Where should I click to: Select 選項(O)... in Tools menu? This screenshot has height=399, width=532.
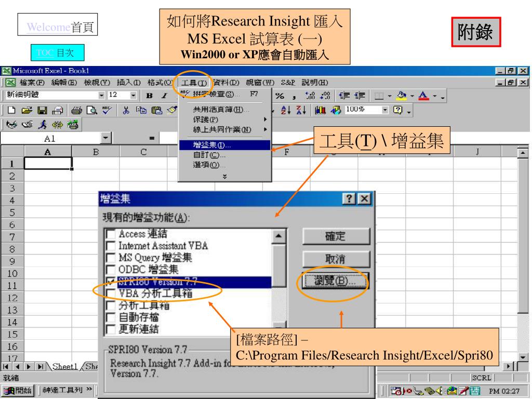pos(224,165)
